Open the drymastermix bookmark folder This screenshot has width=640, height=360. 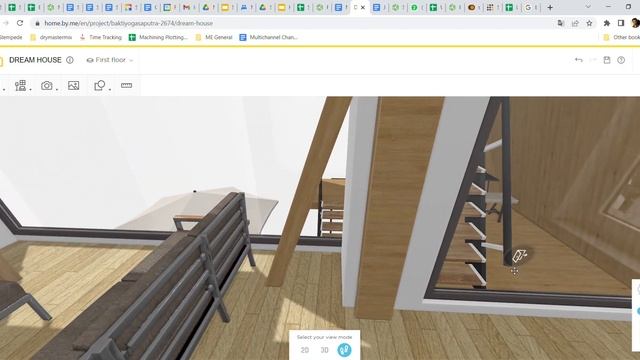click(51, 37)
